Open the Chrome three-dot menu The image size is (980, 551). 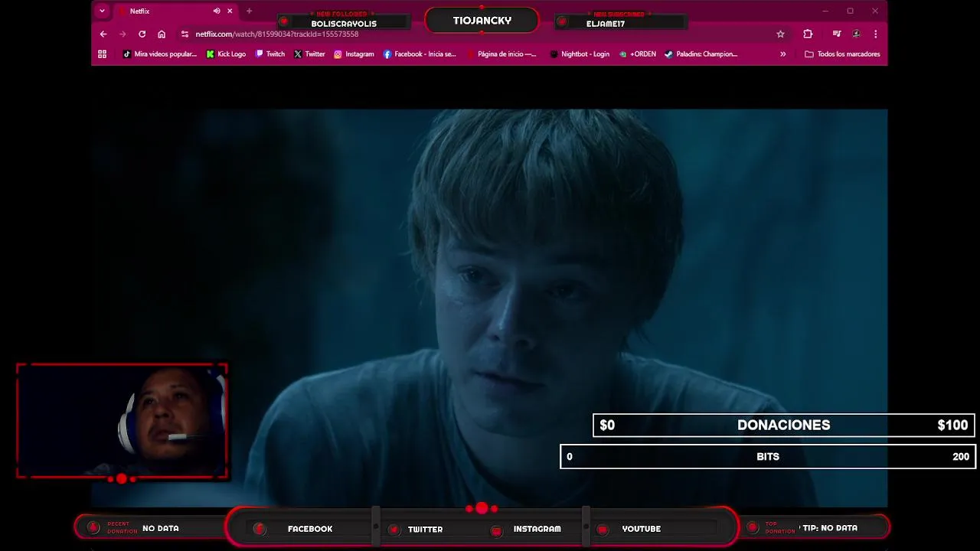coord(875,34)
